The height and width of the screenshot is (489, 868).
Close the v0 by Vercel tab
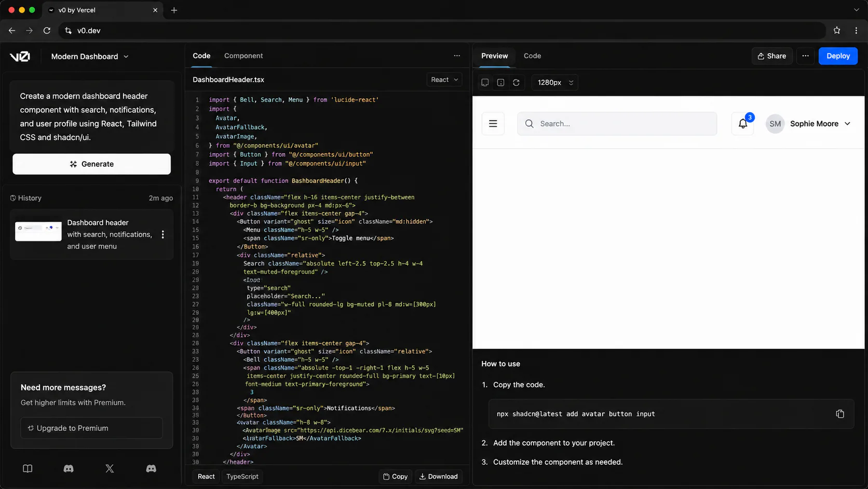pyautogui.click(x=155, y=10)
